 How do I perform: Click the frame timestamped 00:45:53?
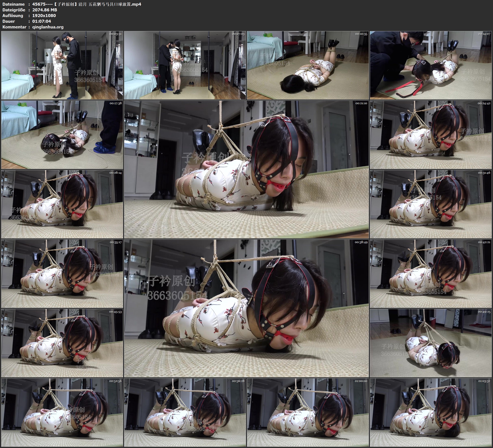point(62,343)
